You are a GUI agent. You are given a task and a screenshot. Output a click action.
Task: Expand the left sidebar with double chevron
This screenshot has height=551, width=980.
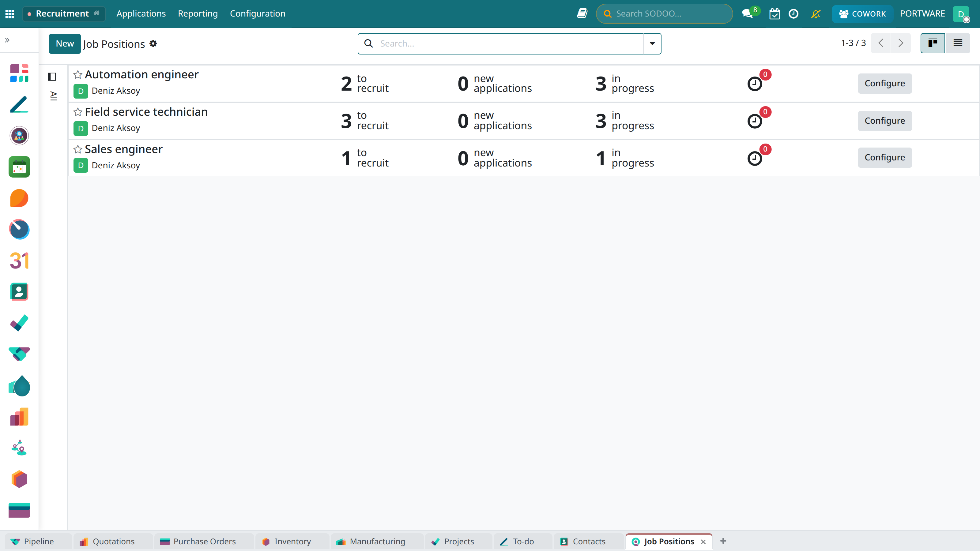[x=7, y=40]
